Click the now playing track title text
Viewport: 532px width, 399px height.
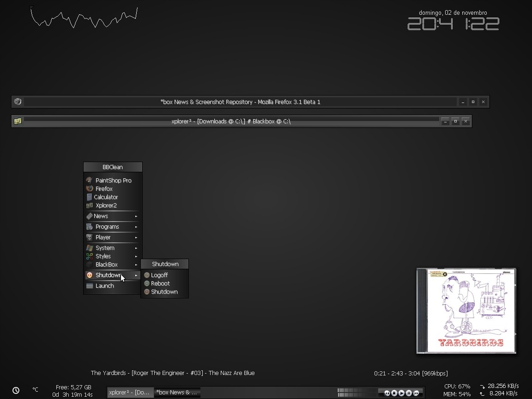click(173, 373)
